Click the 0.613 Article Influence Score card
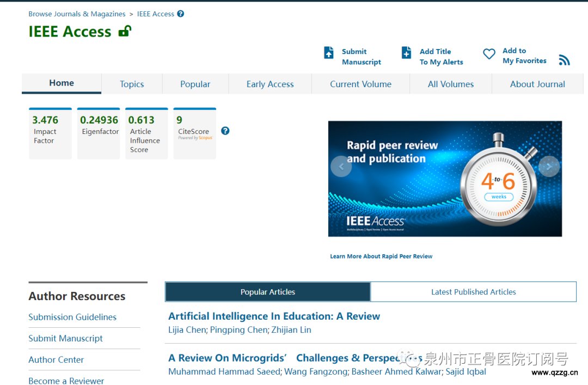588x385 pixels. click(x=146, y=133)
